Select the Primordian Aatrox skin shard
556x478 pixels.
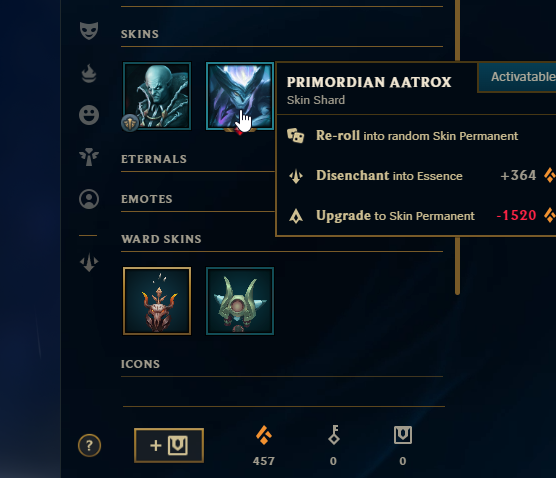240,96
